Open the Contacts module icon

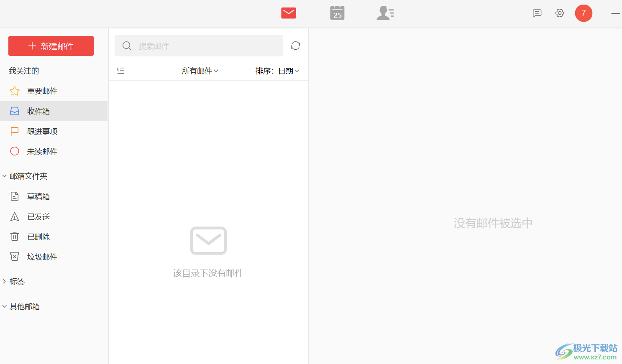point(385,13)
